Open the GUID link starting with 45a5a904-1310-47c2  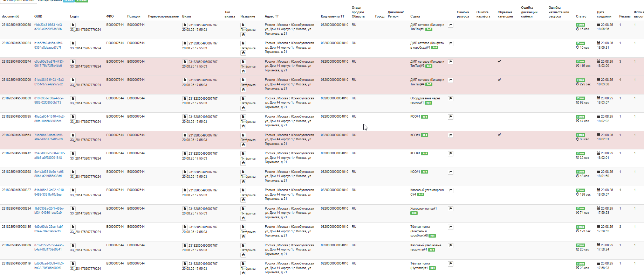(x=49, y=119)
